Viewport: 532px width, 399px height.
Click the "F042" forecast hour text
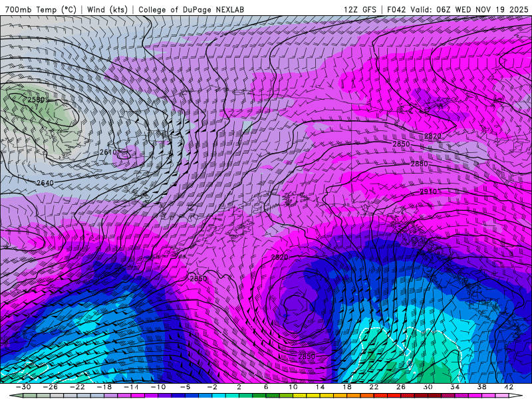coord(396,9)
